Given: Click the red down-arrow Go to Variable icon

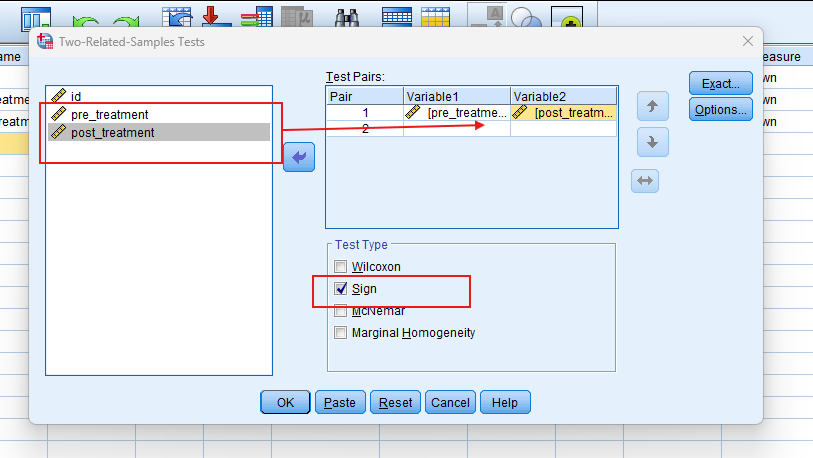Looking at the screenshot, I should pyautogui.click(x=212, y=17).
